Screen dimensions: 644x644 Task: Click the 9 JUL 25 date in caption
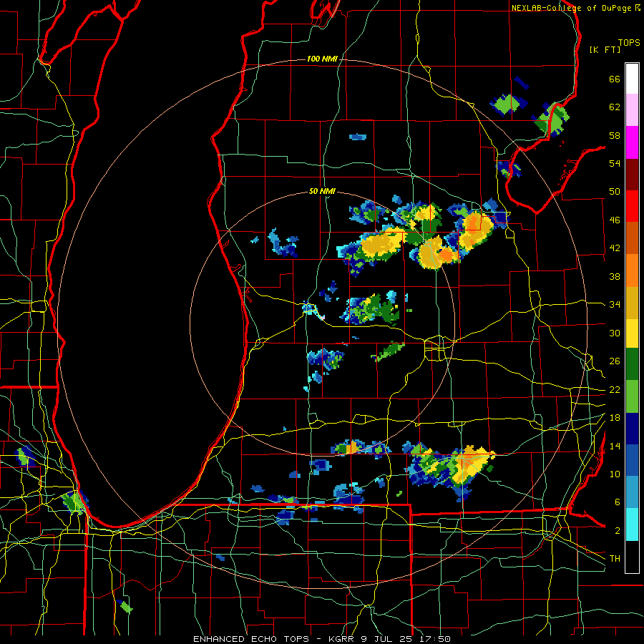(388, 639)
